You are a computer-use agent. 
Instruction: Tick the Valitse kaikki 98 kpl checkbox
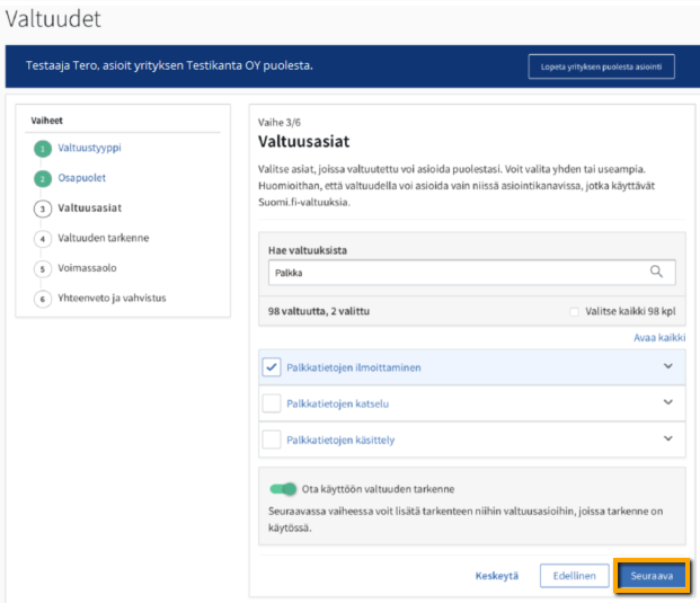coord(574,312)
